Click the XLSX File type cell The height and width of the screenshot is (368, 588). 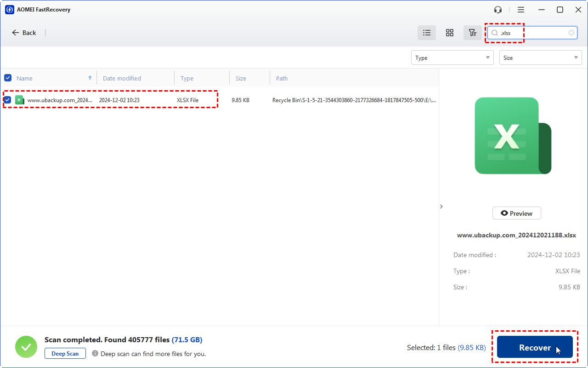click(x=188, y=100)
